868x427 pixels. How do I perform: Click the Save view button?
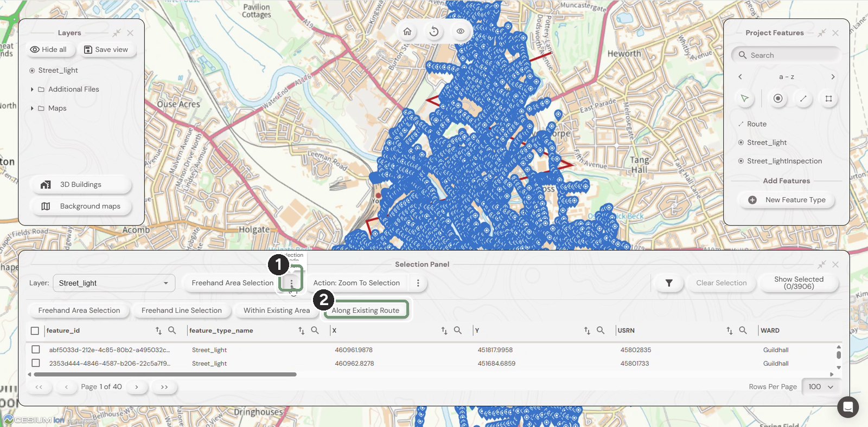coord(106,49)
